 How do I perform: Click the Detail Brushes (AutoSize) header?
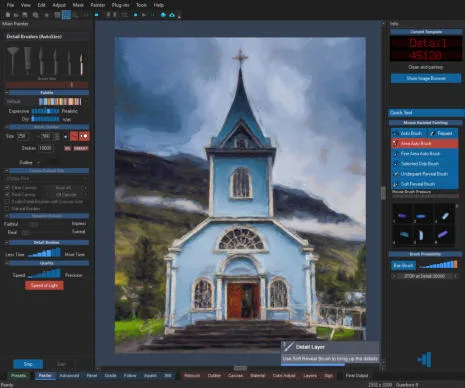47,37
